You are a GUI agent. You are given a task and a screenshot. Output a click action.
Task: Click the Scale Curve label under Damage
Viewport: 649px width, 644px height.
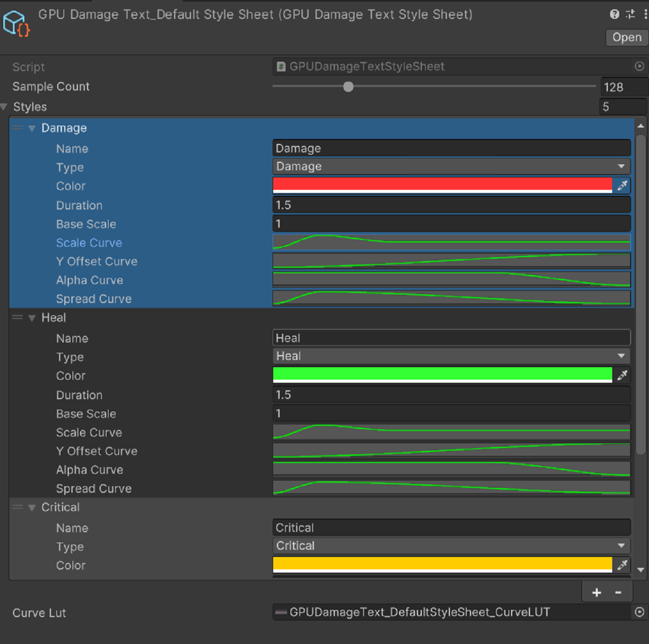89,243
